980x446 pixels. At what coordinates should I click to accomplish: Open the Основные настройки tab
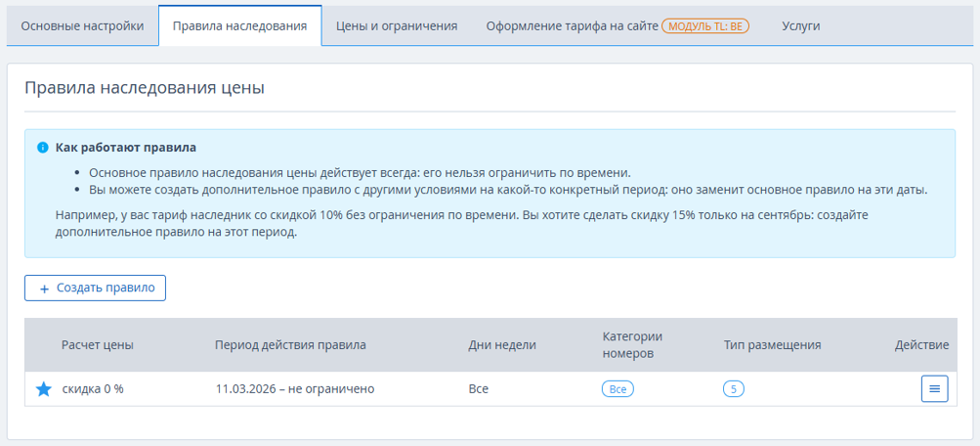point(82,26)
